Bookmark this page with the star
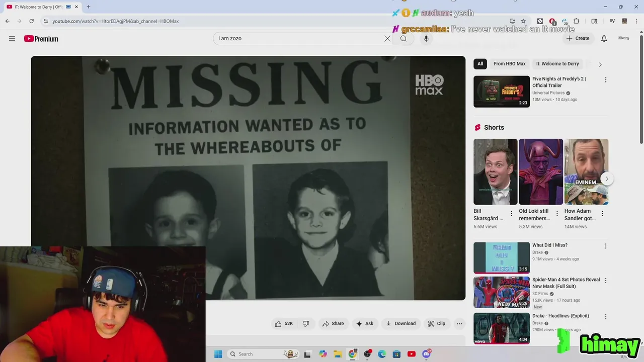The image size is (644, 362). coord(523,21)
